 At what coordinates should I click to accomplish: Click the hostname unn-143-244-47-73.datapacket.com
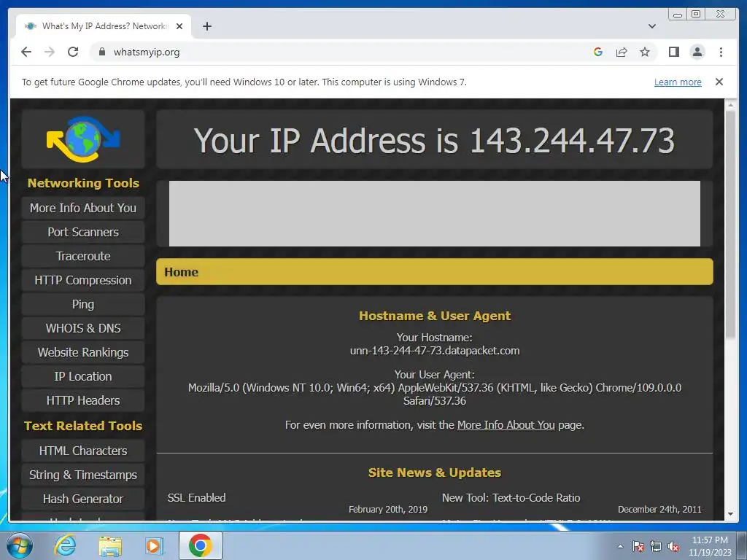point(435,351)
